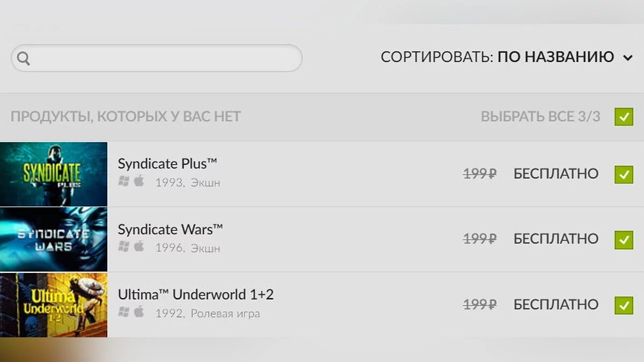644x362 pixels.
Task: Click the Syndicate Wars cover thumbnail
Action: coord(54,239)
